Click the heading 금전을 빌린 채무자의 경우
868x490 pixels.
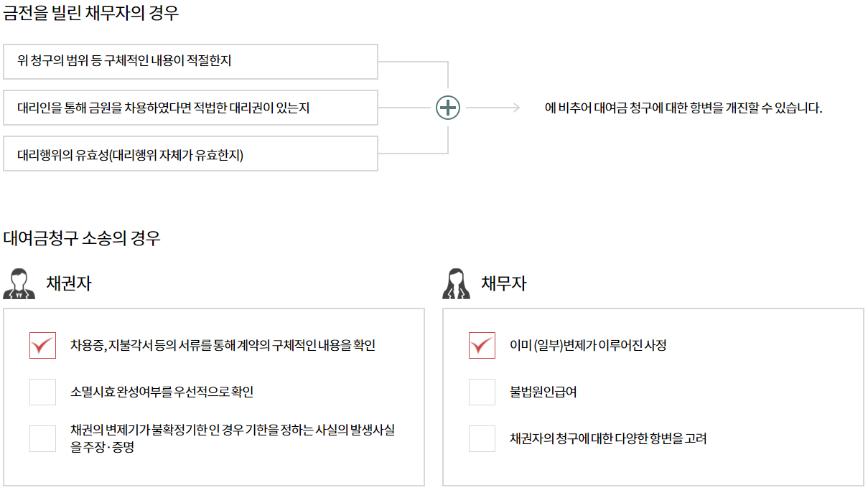pyautogui.click(x=91, y=13)
